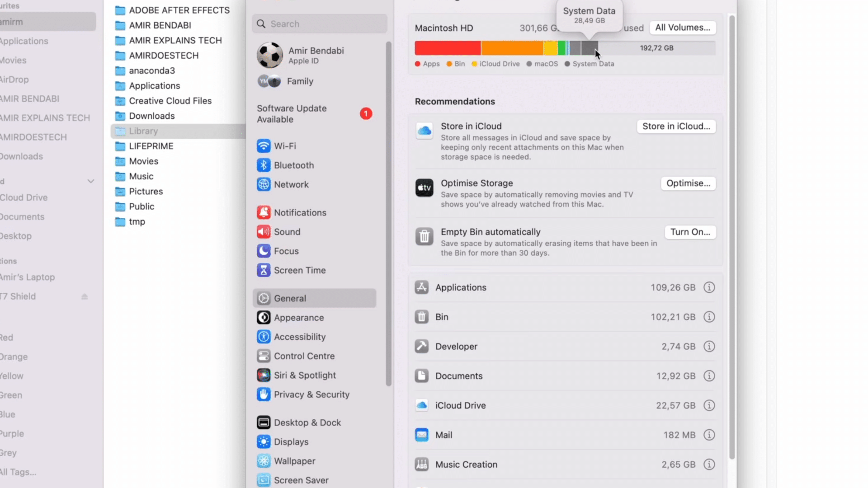Click yellow iCloud Drive storage segment
This screenshot has width=868, height=488.
[x=550, y=48]
